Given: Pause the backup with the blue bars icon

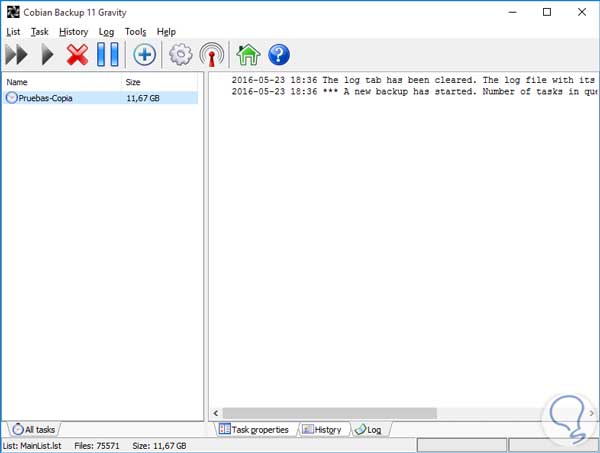Looking at the screenshot, I should point(108,55).
